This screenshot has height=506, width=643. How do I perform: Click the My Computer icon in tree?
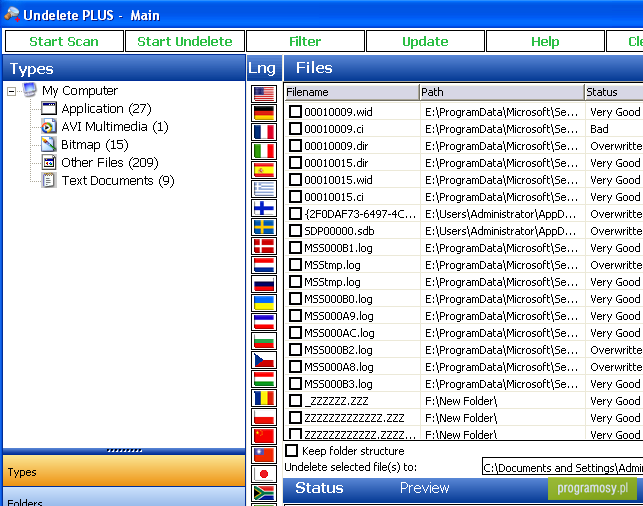(x=30, y=90)
